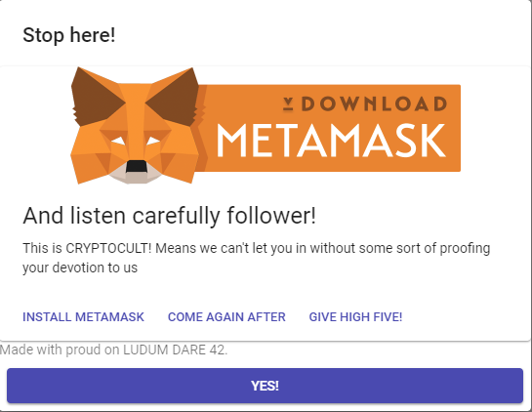Hit the GIVE HIGH FIVE! button
Viewport: 532px width, 412px height.
tap(355, 317)
